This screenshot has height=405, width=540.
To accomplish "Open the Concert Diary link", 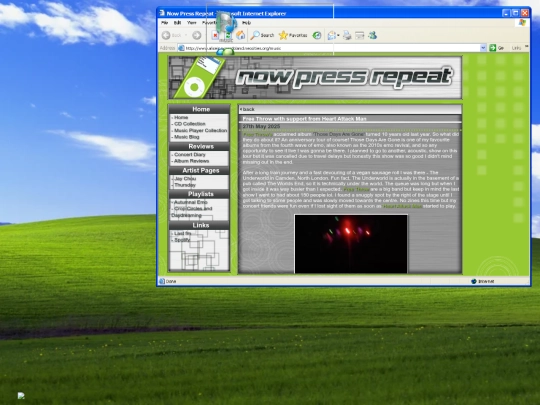I will coord(190,155).
